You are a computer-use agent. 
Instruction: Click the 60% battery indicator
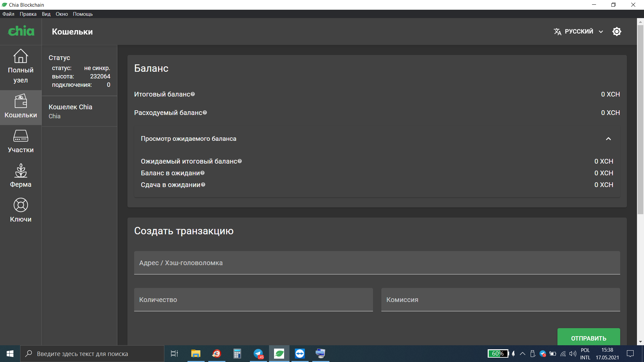pos(498,354)
